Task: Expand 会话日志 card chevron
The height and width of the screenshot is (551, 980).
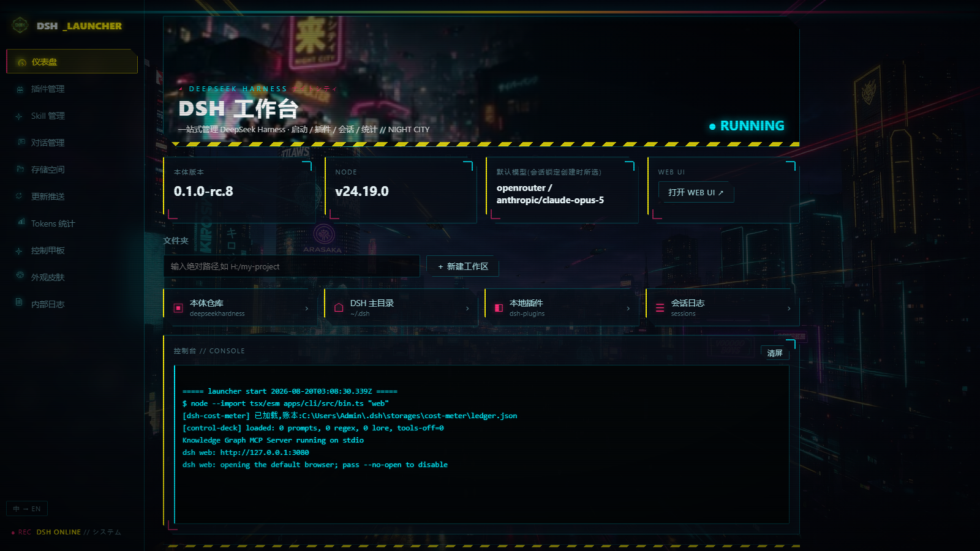Action: [789, 309]
